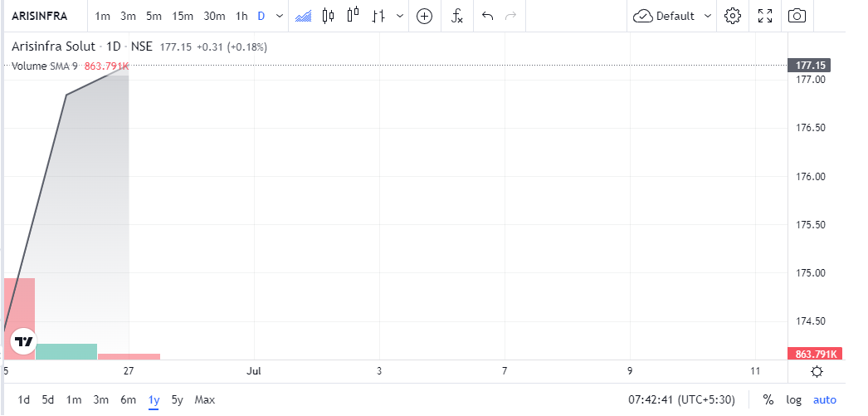Viewport: 868px width, 416px height.
Task: Toggle fullscreen mode icon
Action: (x=765, y=16)
